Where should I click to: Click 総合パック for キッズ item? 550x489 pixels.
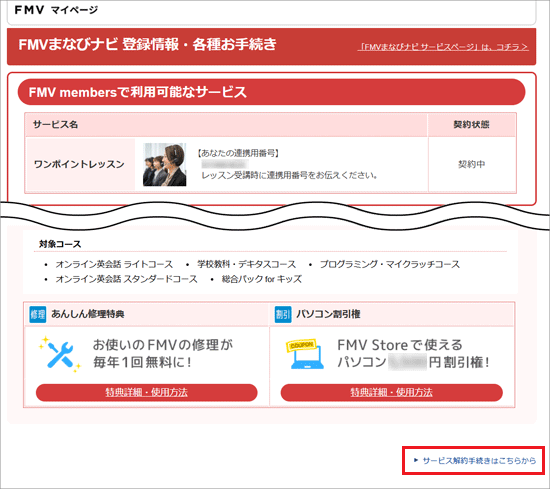262,279
